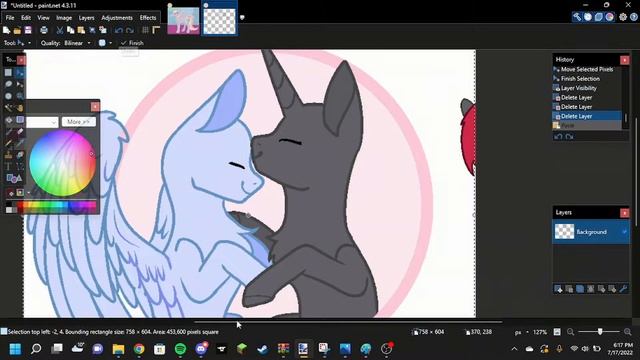This screenshot has width=640, height=360.
Task: Click Redo arrow in History panel
Action: click(569, 137)
